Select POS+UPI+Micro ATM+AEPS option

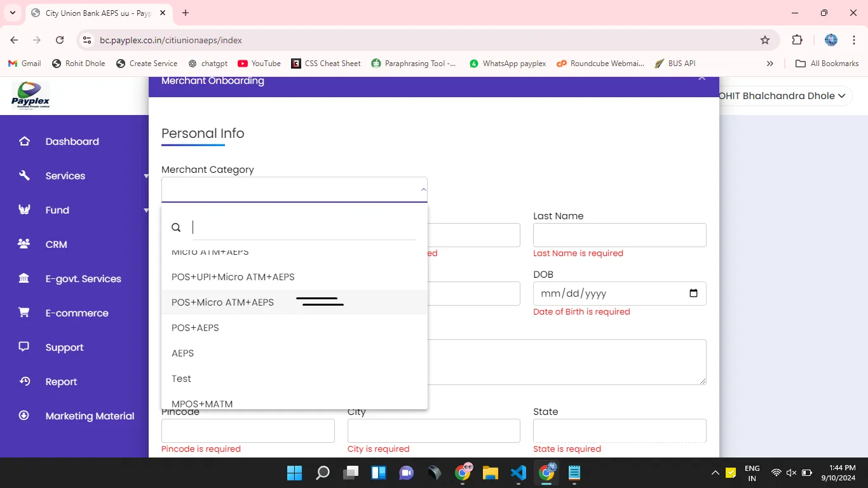[233, 277]
